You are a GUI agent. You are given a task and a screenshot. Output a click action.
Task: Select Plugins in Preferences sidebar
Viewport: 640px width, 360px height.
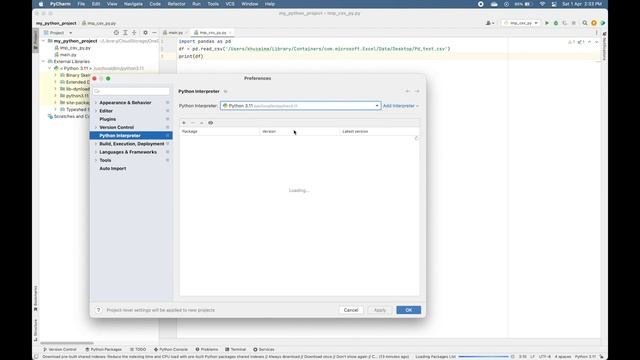108,119
